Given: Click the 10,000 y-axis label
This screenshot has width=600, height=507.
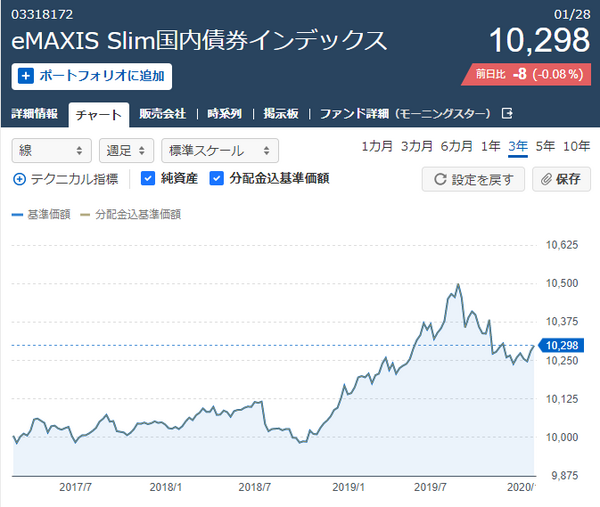Looking at the screenshot, I should point(562,437).
